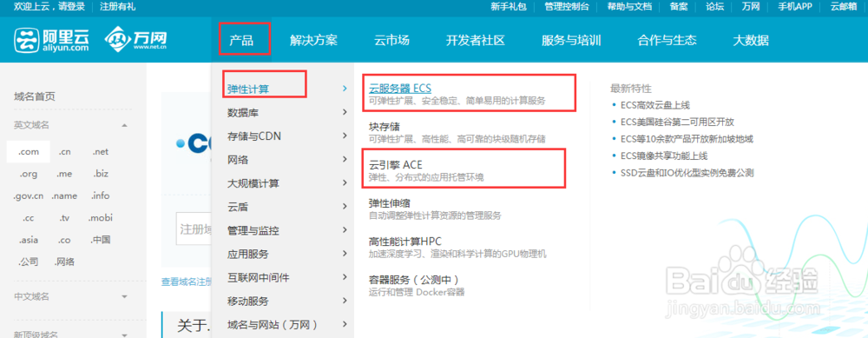Select the .net domain in the sidebar
This screenshot has height=338, width=868.
[100, 152]
